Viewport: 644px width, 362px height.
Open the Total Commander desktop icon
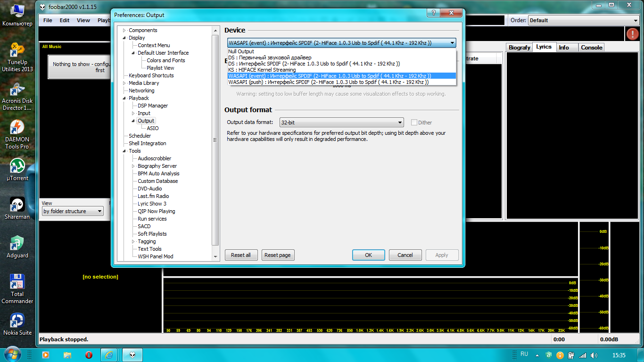[17, 289]
